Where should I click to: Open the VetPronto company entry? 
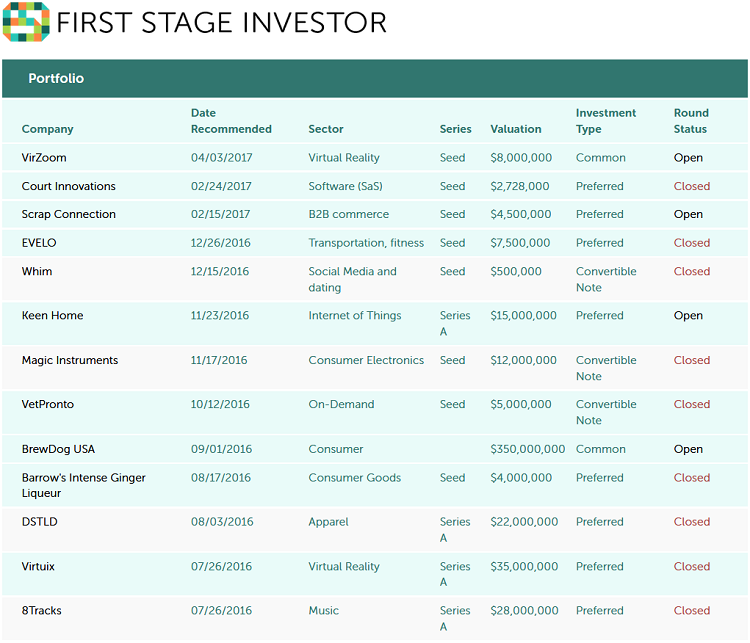click(48, 404)
